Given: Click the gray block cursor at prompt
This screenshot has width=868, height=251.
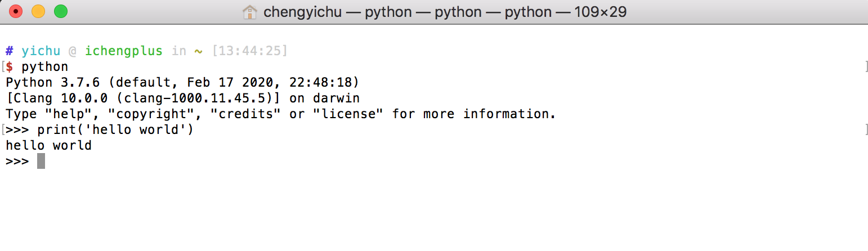Looking at the screenshot, I should (x=41, y=161).
